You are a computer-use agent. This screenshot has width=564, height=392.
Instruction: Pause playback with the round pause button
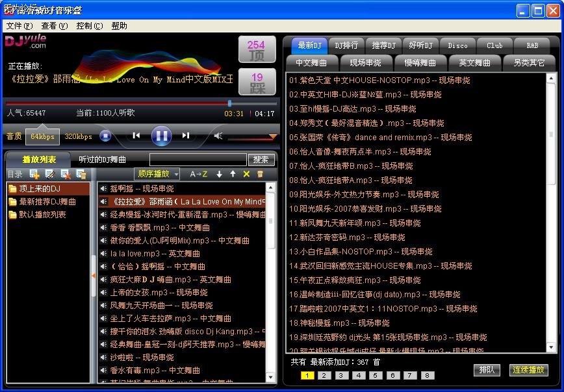point(161,136)
